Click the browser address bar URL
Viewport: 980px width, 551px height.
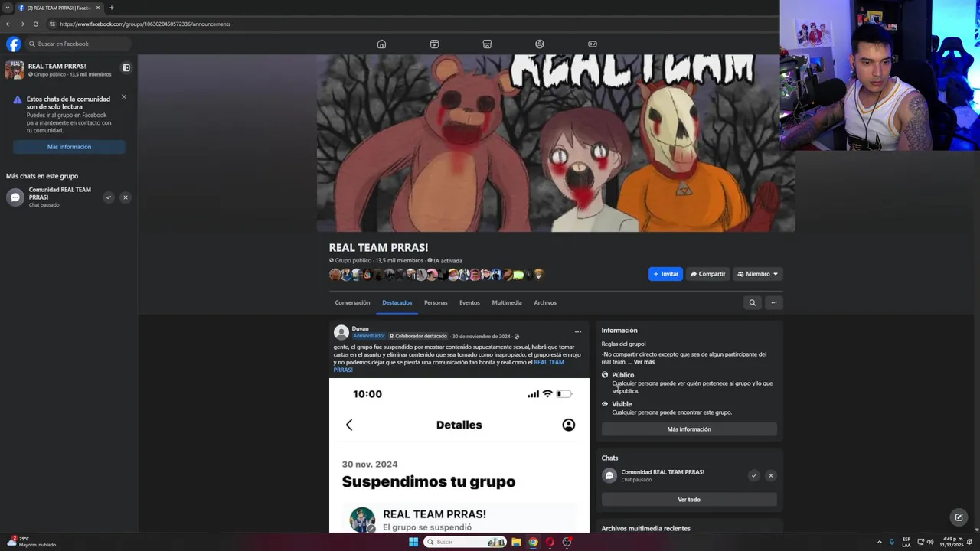pos(145,24)
